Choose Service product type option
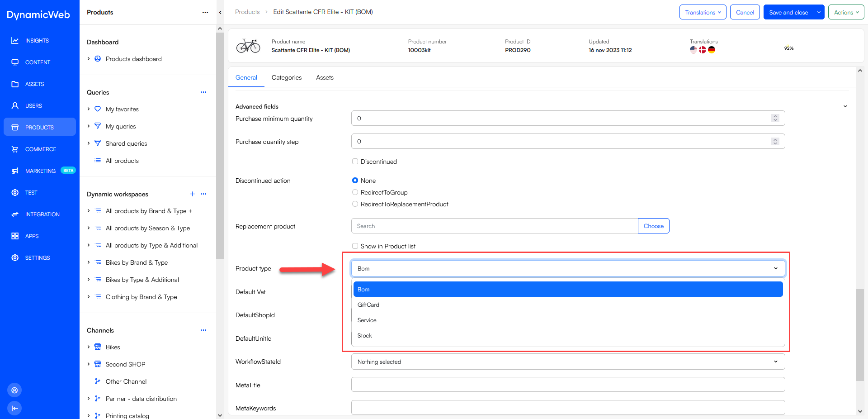The width and height of the screenshot is (868, 419). (x=568, y=320)
